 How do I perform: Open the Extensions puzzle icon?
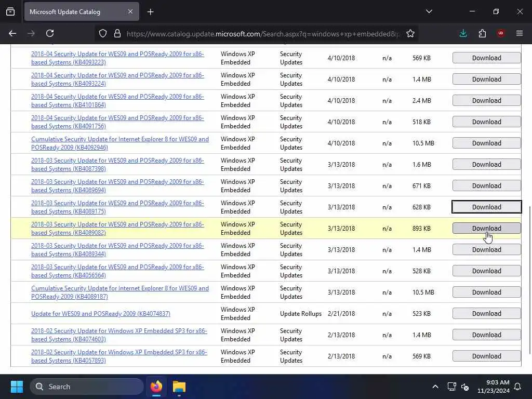(482, 33)
